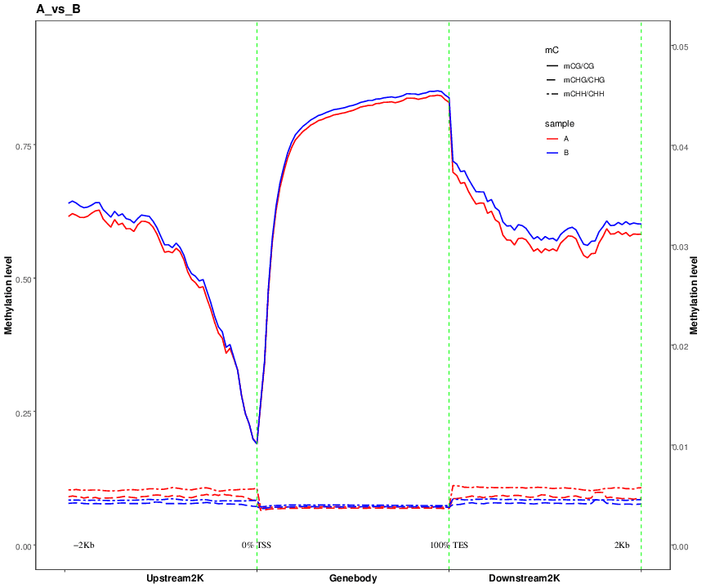This screenshot has height=588, width=706.
Task: Click the −2Kb position label
Action: click(83, 546)
